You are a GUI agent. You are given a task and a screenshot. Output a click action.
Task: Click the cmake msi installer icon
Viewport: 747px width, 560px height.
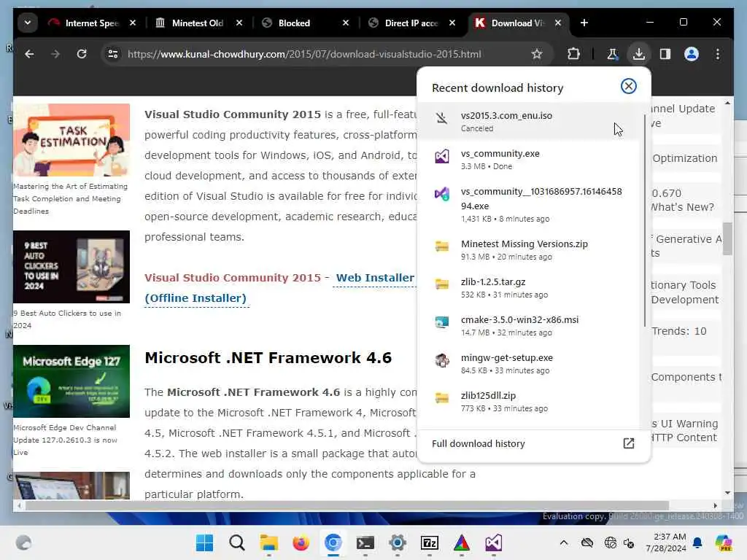tap(442, 322)
